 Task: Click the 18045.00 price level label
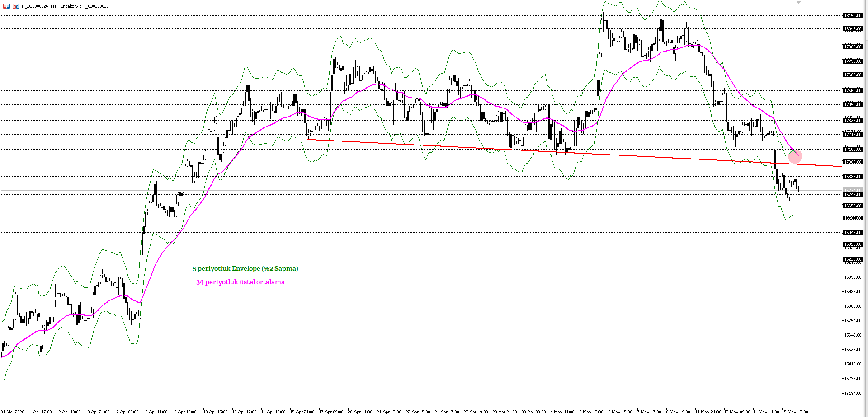click(853, 29)
